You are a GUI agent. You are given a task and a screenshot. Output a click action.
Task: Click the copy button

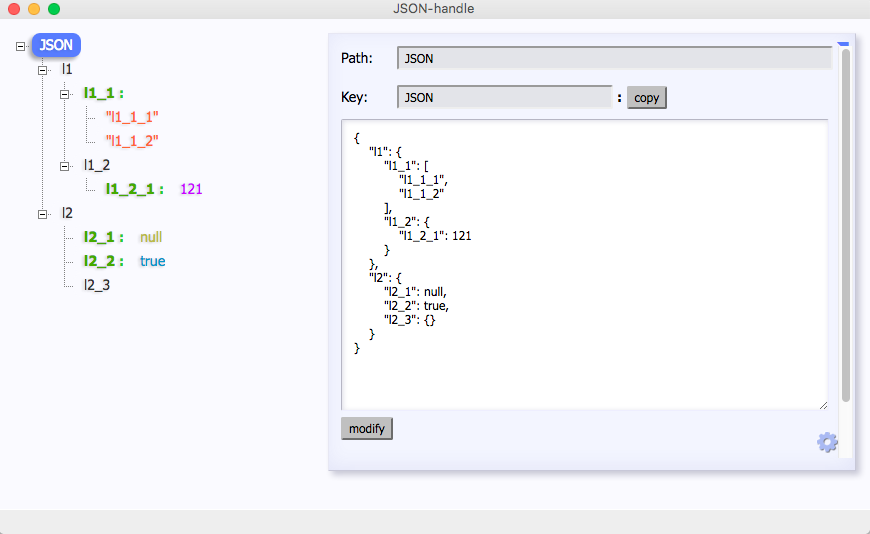click(x=646, y=98)
